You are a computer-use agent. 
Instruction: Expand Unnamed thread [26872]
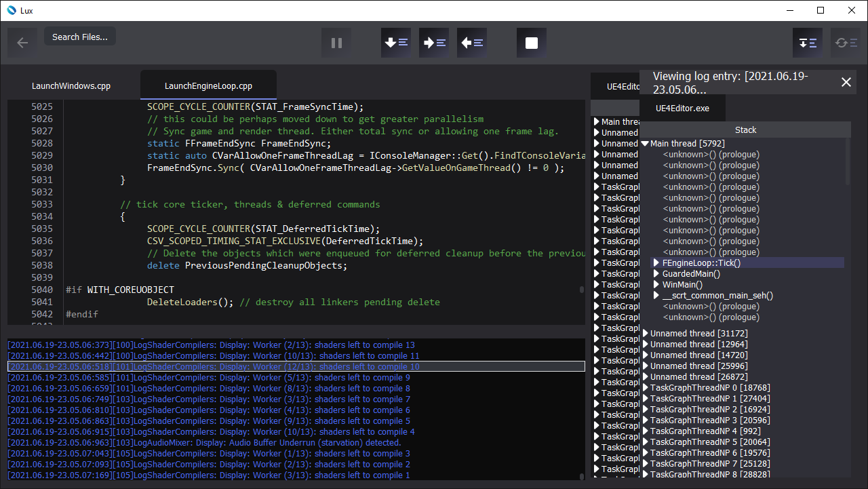click(646, 377)
